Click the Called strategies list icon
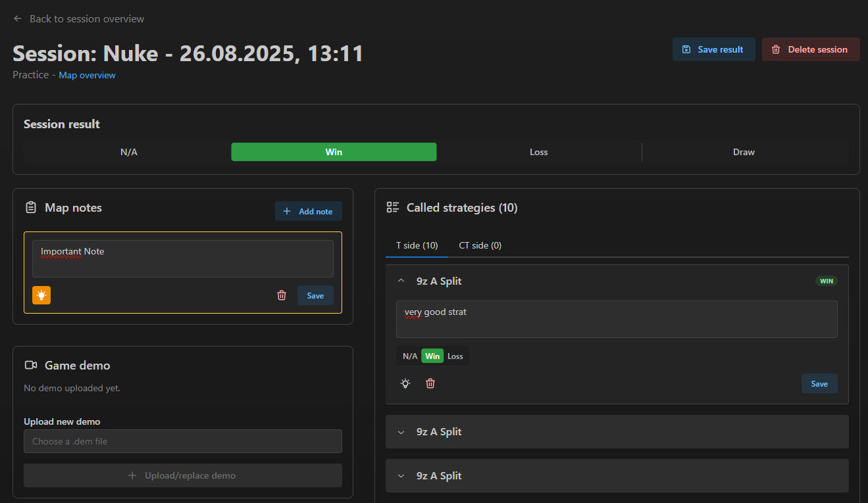 click(393, 208)
